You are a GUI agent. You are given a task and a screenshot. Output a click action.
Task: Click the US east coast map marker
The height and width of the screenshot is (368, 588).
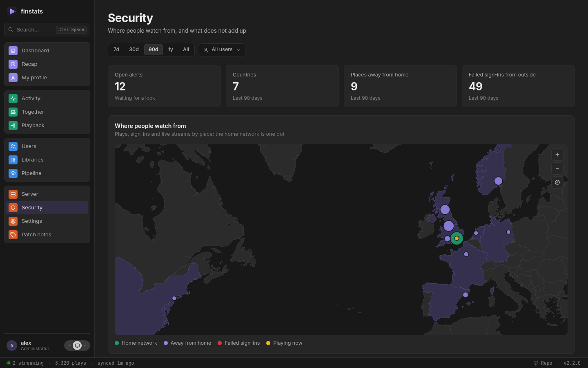click(x=174, y=298)
